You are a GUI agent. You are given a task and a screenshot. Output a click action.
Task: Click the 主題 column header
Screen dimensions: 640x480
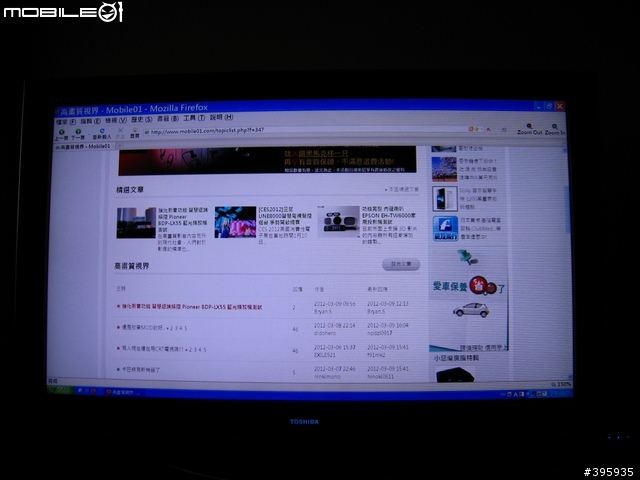(121, 288)
